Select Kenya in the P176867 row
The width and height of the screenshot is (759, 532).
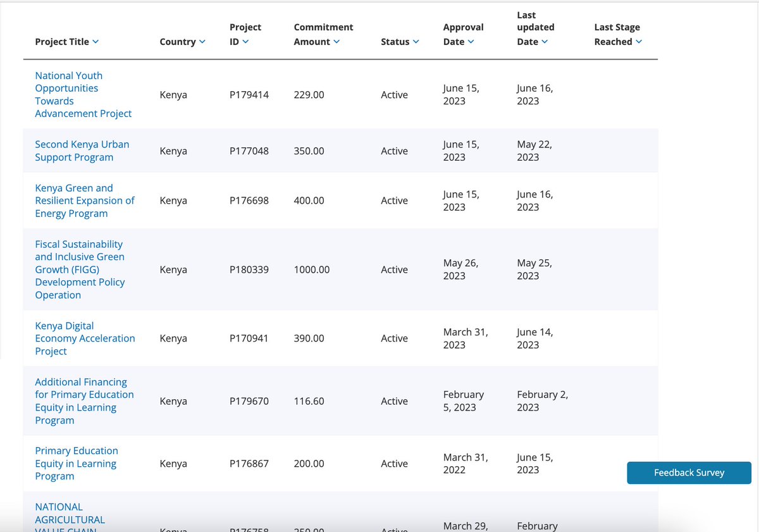(173, 464)
